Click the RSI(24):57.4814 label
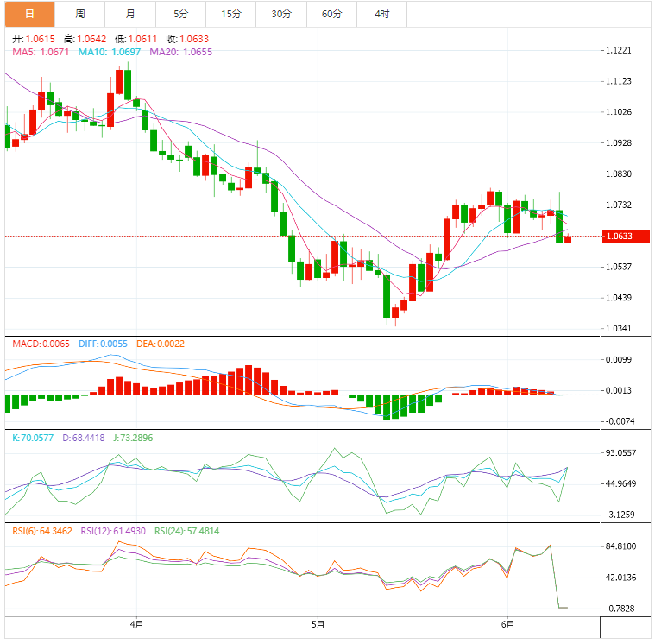This screenshot has width=655, height=644. pos(186,531)
